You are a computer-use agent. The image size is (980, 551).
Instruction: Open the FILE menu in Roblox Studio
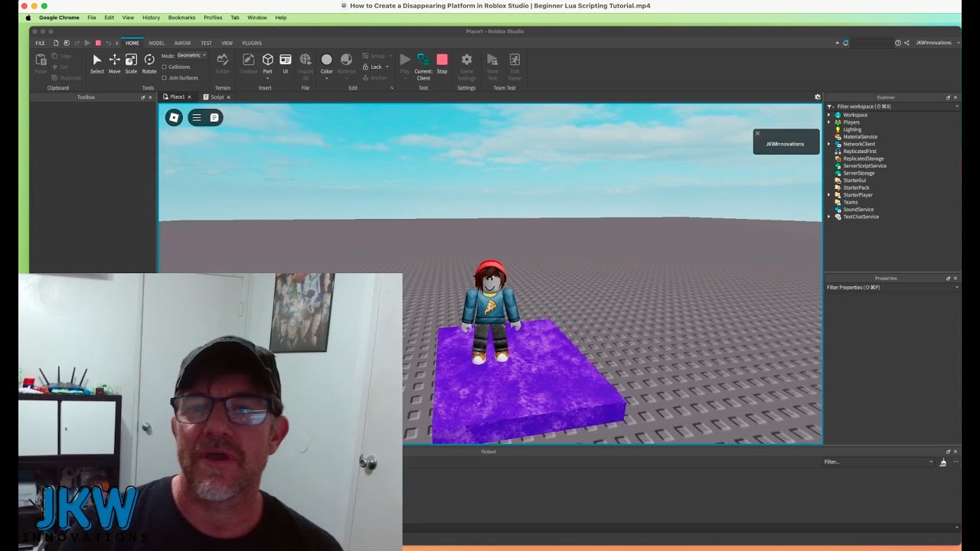[41, 43]
